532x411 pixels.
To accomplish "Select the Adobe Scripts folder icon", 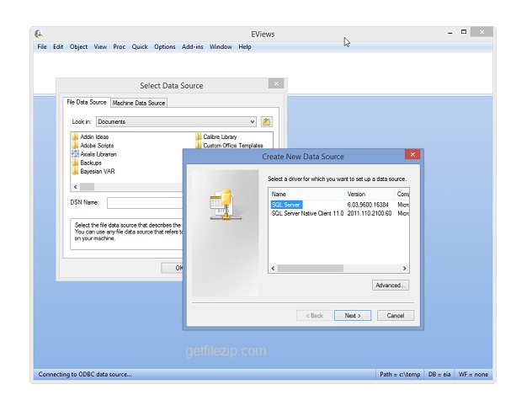I will click(75, 145).
